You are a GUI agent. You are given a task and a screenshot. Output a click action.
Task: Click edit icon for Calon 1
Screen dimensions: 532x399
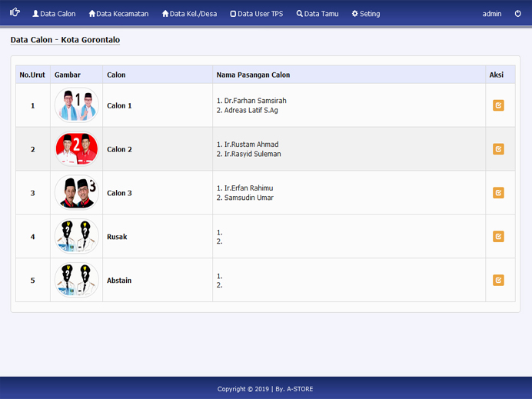(498, 105)
